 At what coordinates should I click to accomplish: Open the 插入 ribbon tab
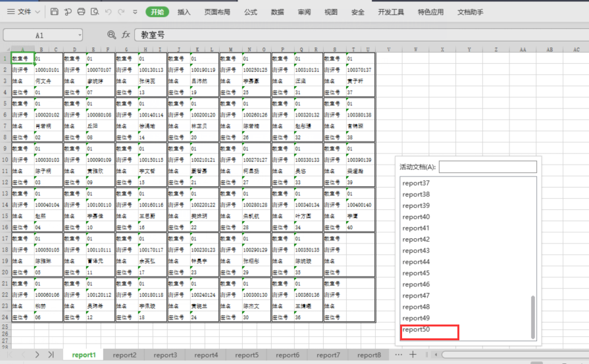(184, 12)
